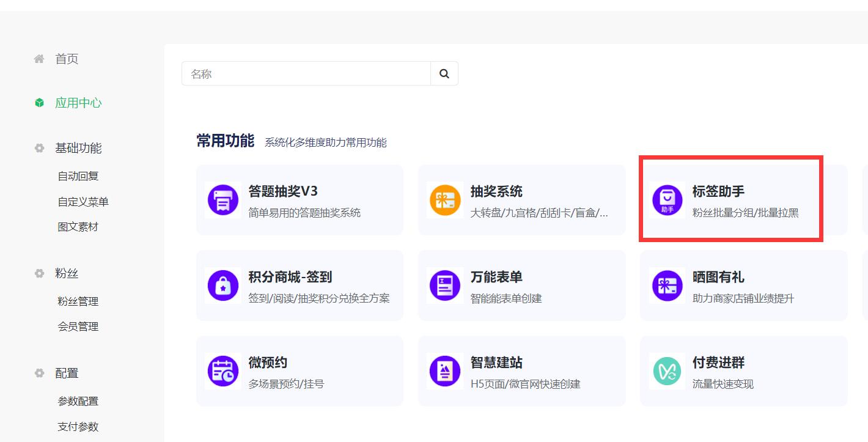This screenshot has width=868, height=442.
Task: Collapse the 基础功能 sidebar section
Action: [x=78, y=148]
